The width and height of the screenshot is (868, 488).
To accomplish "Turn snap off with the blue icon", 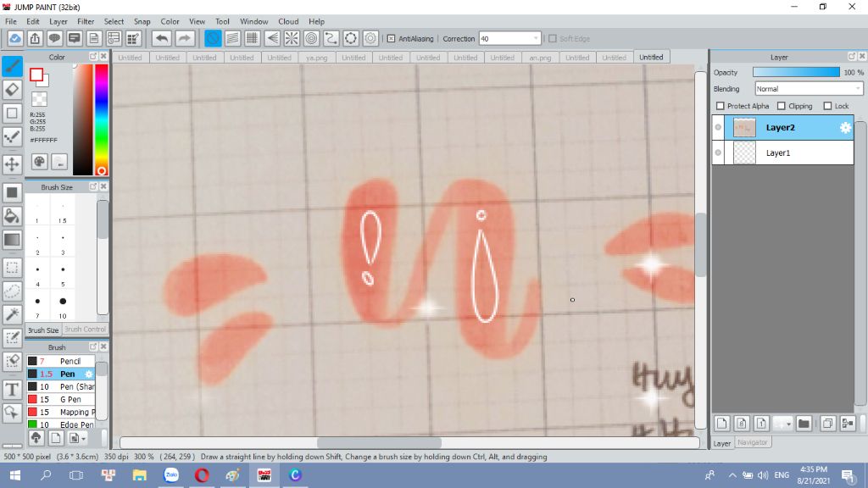I will tap(213, 39).
